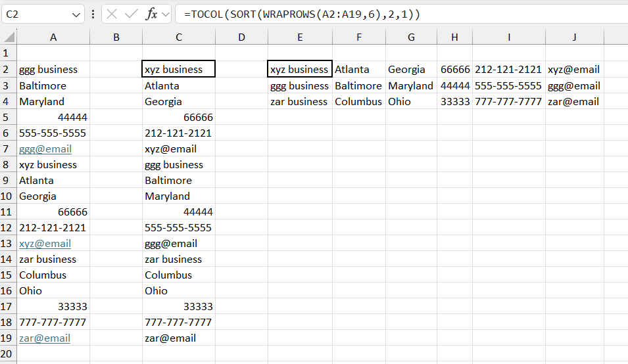
Task: Click cell H4 containing 33333
Action: 454,102
